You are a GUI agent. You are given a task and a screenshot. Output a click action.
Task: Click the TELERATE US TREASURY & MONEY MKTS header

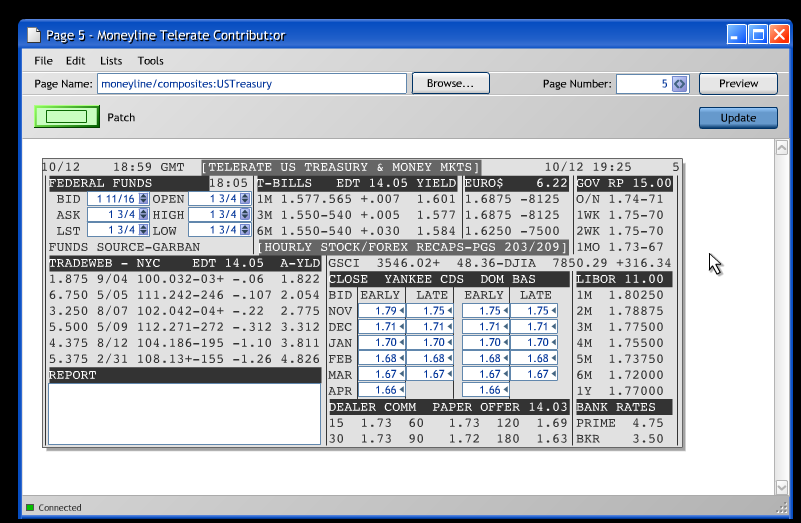click(x=341, y=167)
